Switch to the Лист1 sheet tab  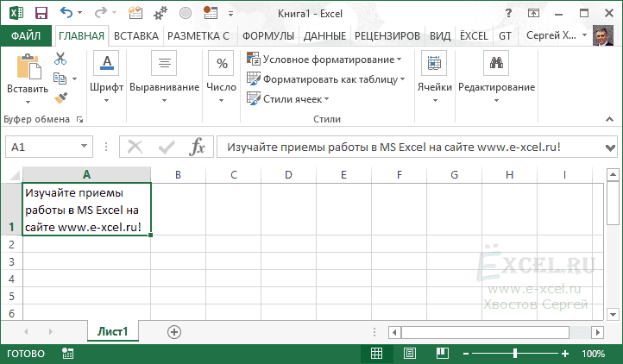113,331
